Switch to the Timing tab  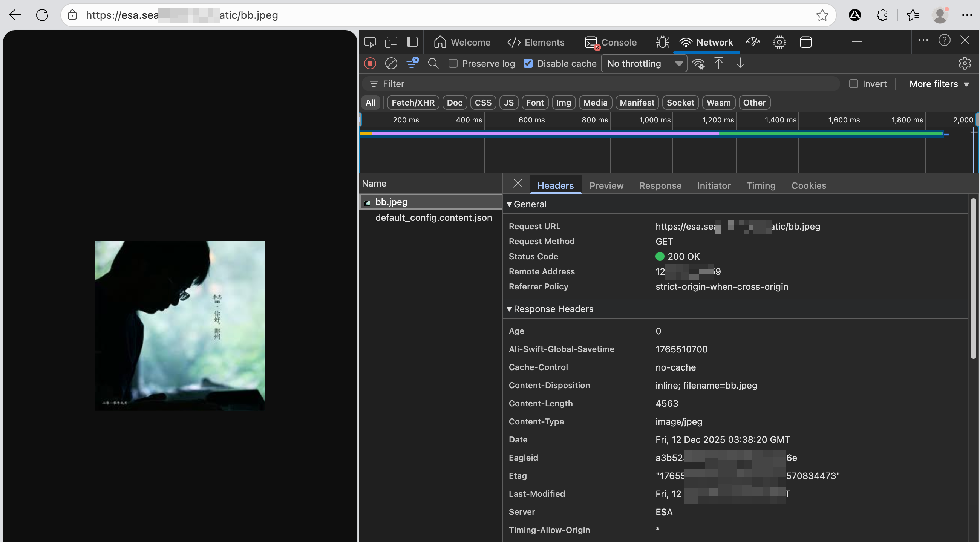(x=761, y=185)
